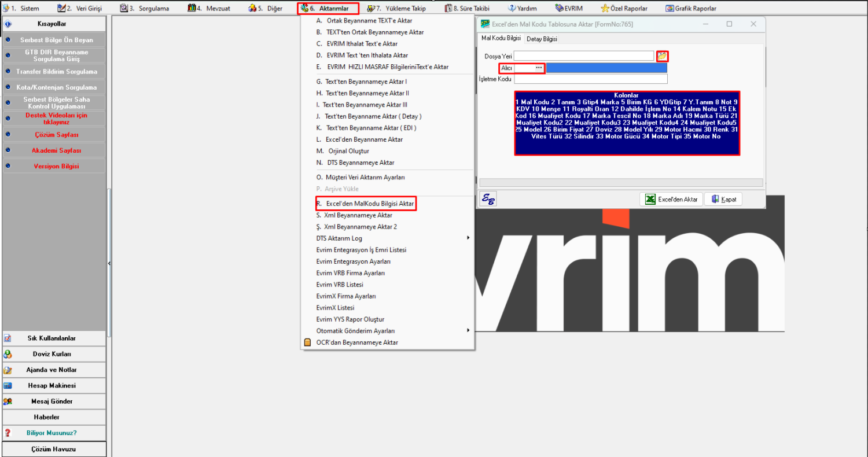Open the 1. Sistem menu
The height and width of the screenshot is (457, 868).
point(21,8)
